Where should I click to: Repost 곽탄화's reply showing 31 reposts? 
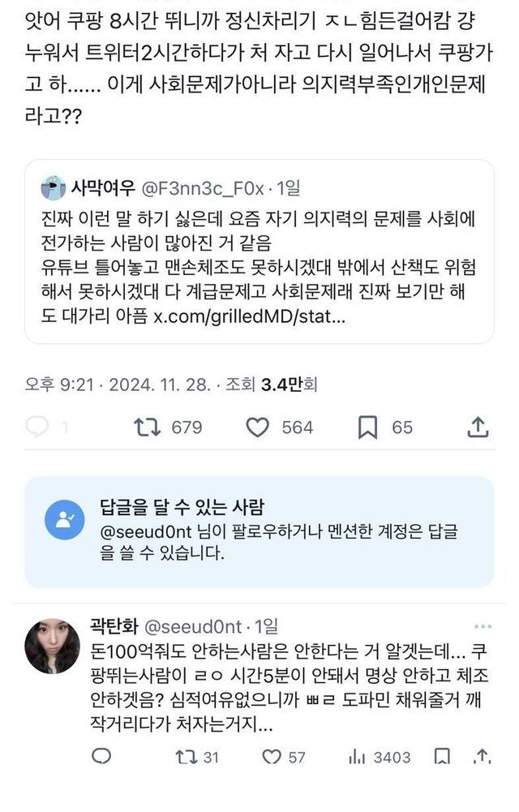tap(186, 756)
